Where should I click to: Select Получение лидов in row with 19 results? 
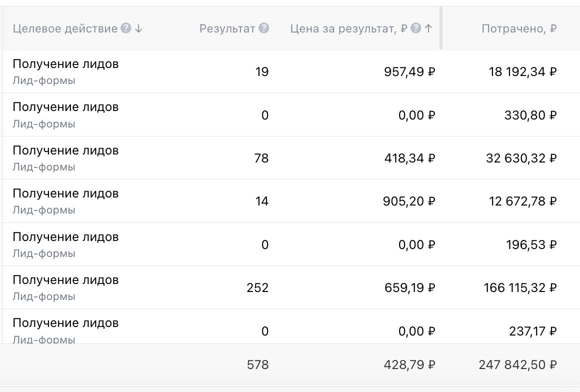(x=65, y=64)
